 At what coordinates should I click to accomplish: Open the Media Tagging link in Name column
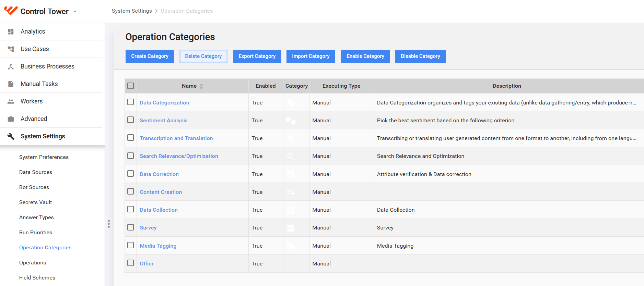pyautogui.click(x=158, y=246)
